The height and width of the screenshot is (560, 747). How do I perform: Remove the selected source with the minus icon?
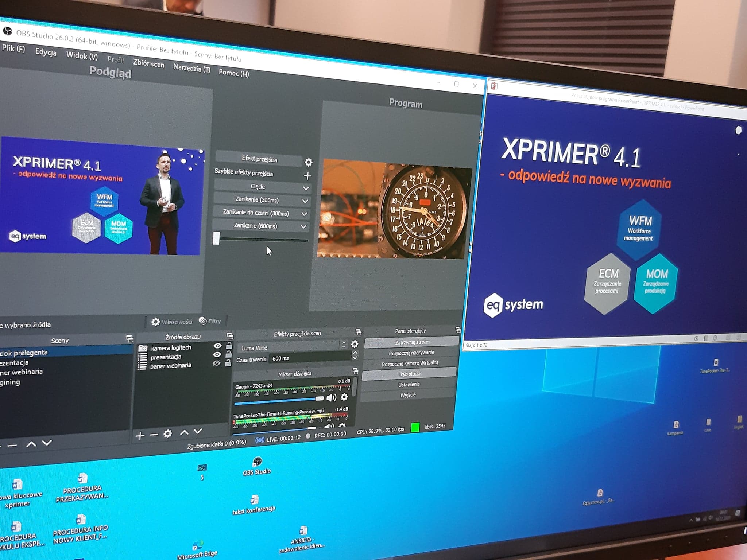(154, 435)
